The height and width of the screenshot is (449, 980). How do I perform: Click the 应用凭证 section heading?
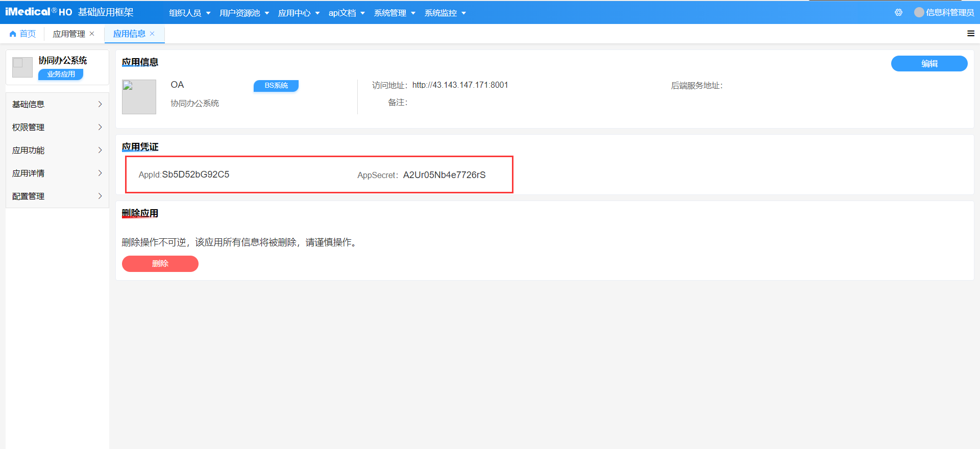[x=140, y=147]
